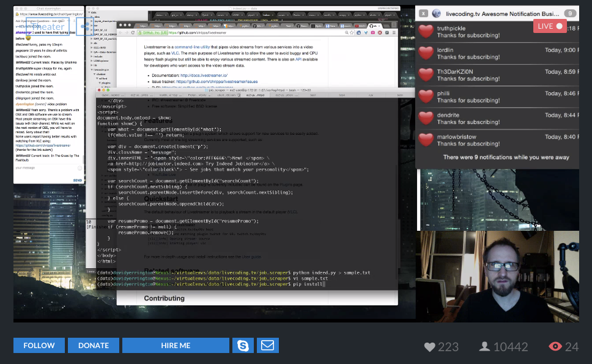
Task: Click the 'Contributing' heading on GitHub page
Action: tap(165, 299)
